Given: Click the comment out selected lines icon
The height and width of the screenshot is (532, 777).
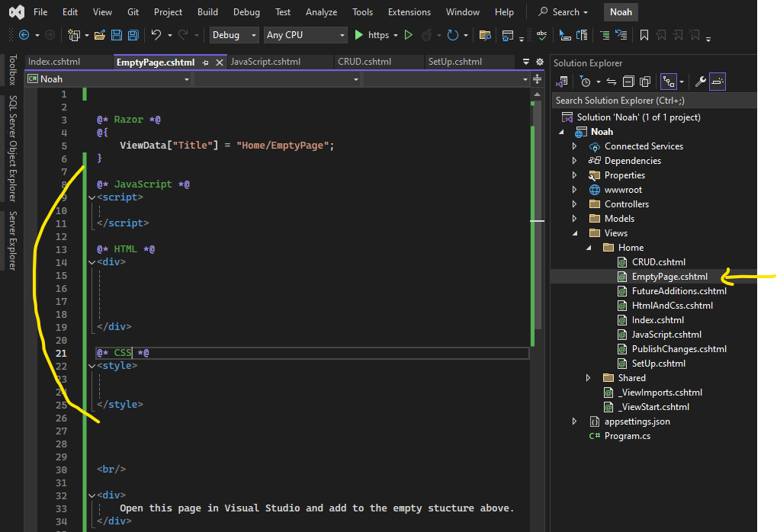Looking at the screenshot, I should (605, 35).
